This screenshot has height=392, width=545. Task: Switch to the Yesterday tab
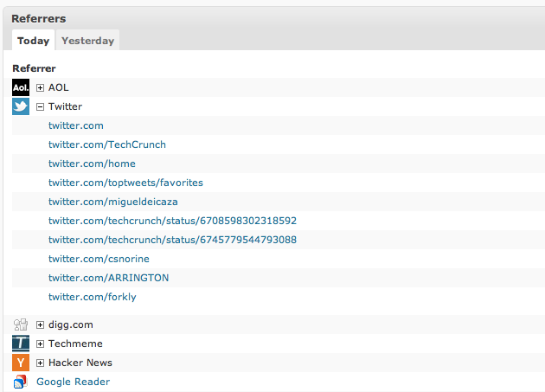[x=87, y=41]
